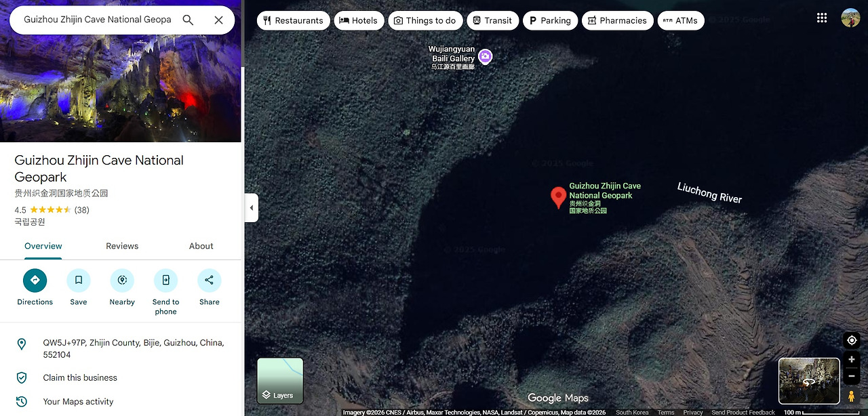Click the red geopark map pin
This screenshot has width=868, height=416.
[x=558, y=197]
